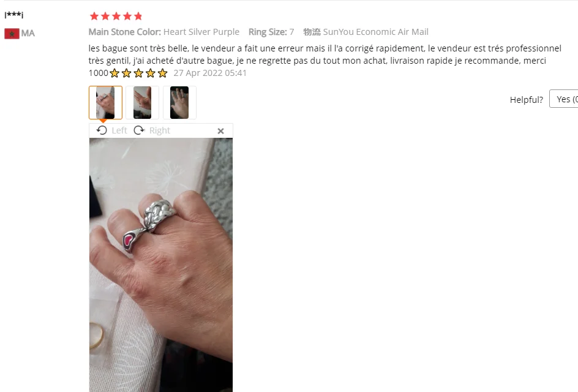Screen dimensions: 578x392
Task: Click the "Helpful?" label
Action: (527, 100)
